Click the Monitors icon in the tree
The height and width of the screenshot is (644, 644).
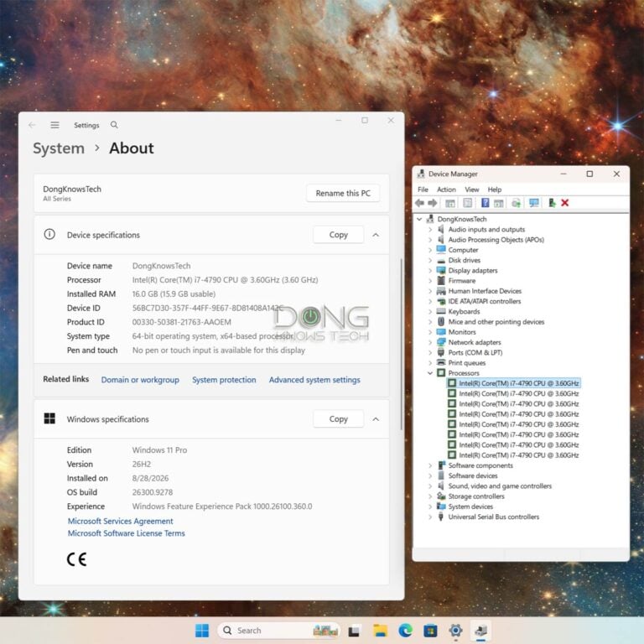pyautogui.click(x=441, y=332)
